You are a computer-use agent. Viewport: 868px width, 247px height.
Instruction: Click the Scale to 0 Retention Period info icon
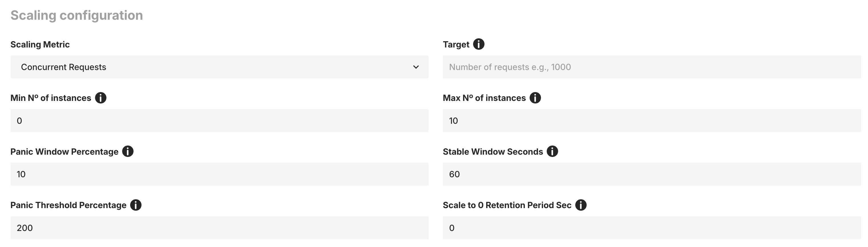tap(581, 204)
